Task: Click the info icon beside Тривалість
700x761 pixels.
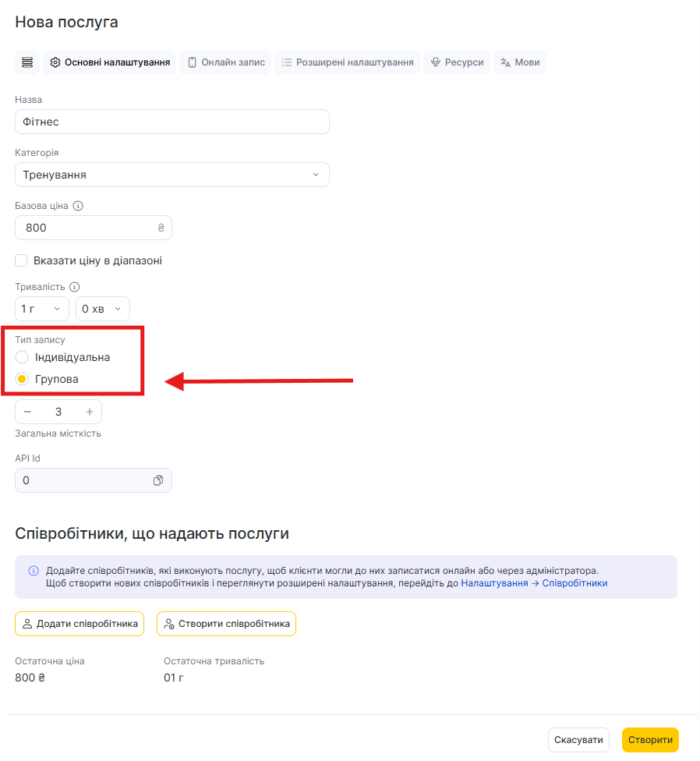Action: point(75,287)
